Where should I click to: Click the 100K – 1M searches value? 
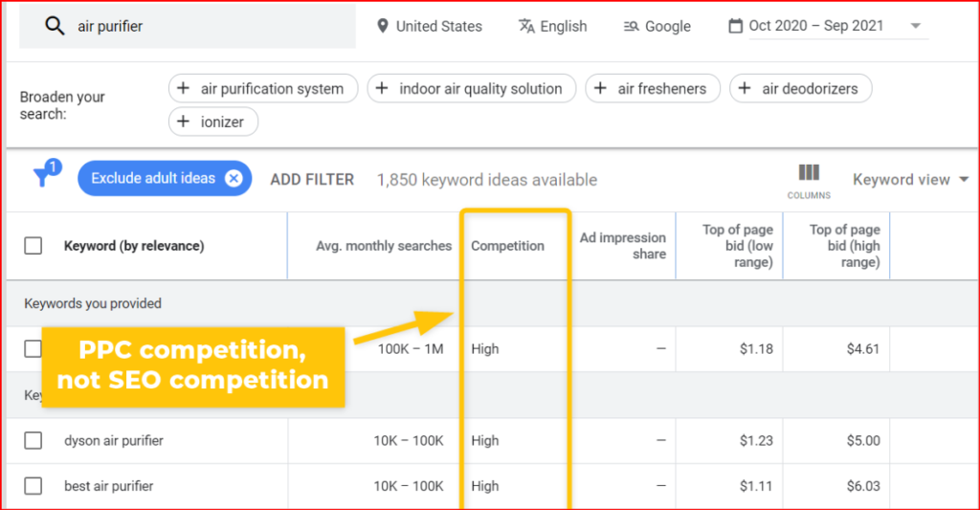[x=410, y=348]
